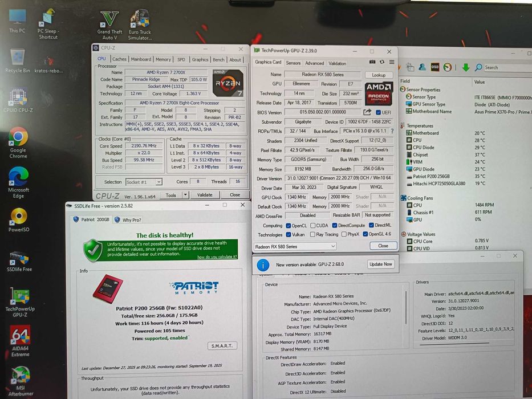Open the CPUID CPU-Z desktop shortcut
This screenshot has height=399, width=532.
point(18,100)
